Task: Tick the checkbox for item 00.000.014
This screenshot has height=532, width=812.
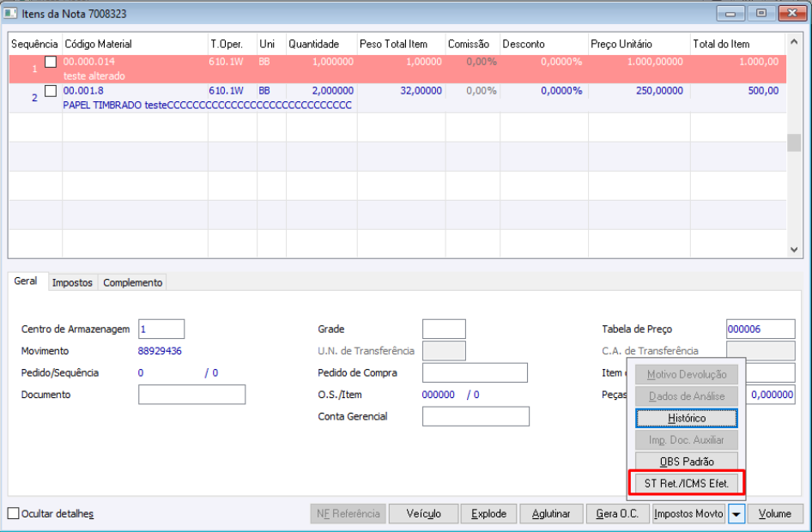Action: pyautogui.click(x=51, y=62)
